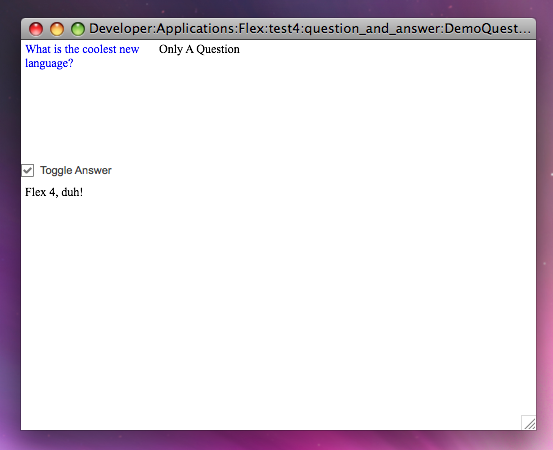Close the window with the red button
The width and height of the screenshot is (553, 450).
tap(36, 29)
